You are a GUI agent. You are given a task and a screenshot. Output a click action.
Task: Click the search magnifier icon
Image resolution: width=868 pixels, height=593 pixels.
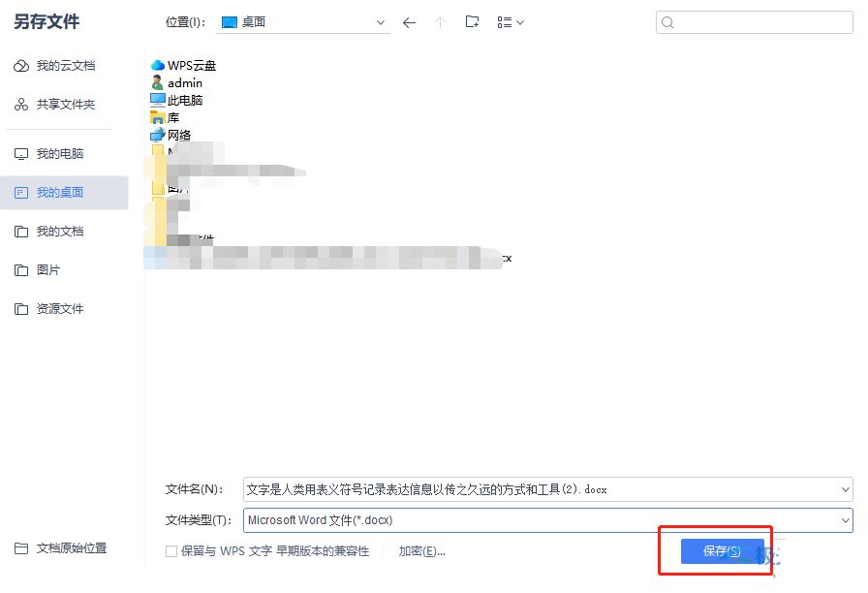coord(667,22)
